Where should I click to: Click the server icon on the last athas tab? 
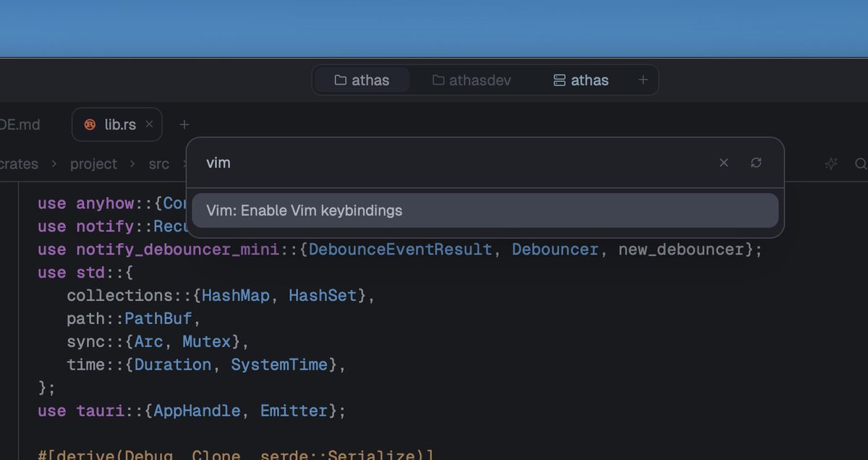pos(559,80)
